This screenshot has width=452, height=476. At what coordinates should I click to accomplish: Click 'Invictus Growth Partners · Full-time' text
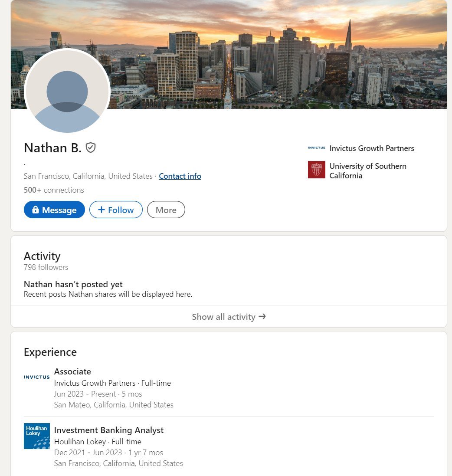112,383
